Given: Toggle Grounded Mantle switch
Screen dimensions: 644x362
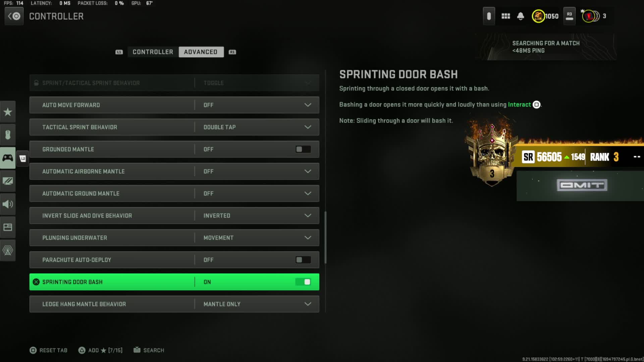Looking at the screenshot, I should (x=303, y=149).
